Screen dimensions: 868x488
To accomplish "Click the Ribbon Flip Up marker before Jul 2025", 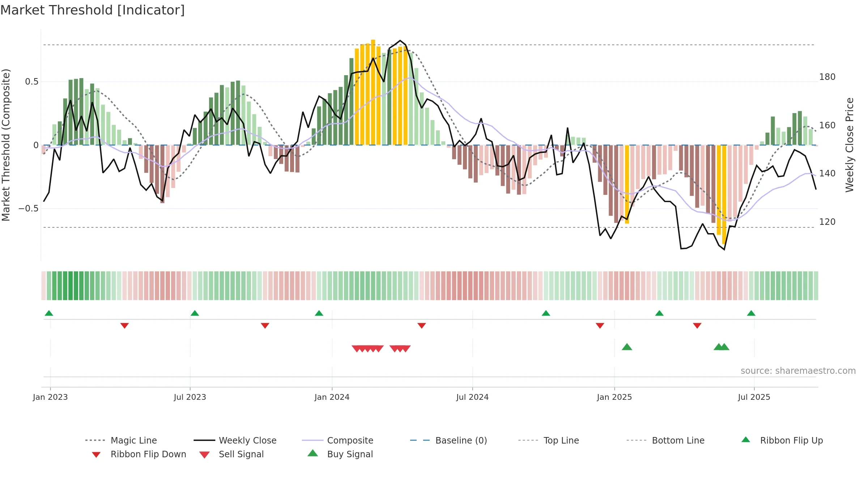I will [x=751, y=313].
